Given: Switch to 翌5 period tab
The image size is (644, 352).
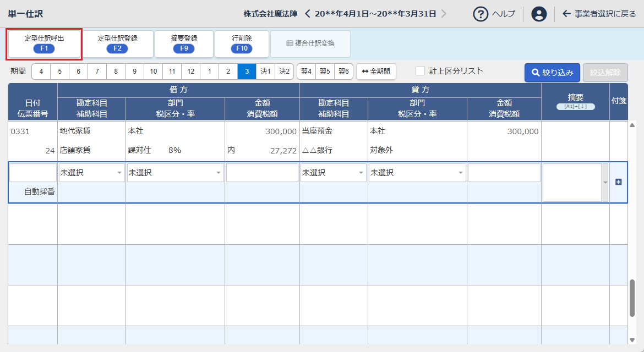Looking at the screenshot, I should click(x=325, y=71).
